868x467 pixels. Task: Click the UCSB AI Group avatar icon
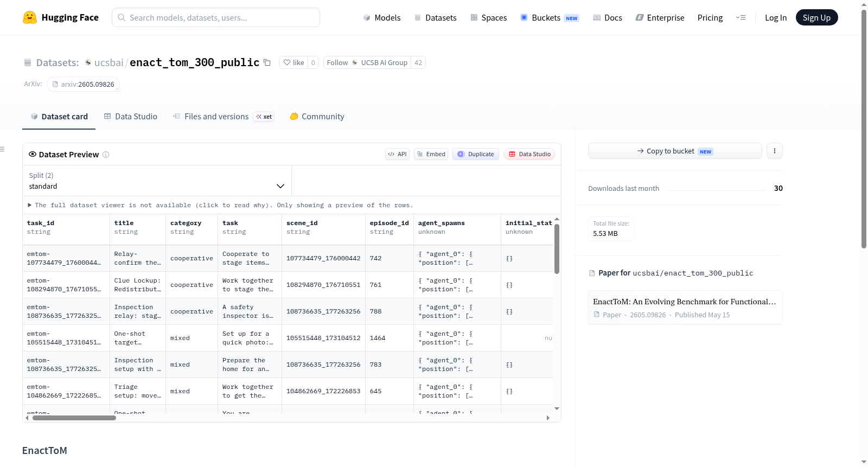click(355, 62)
